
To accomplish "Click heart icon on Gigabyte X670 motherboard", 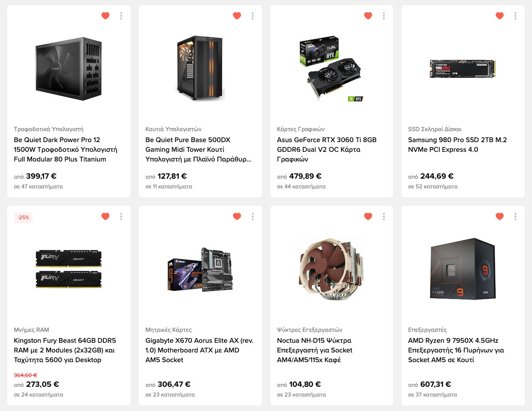I will [x=237, y=216].
